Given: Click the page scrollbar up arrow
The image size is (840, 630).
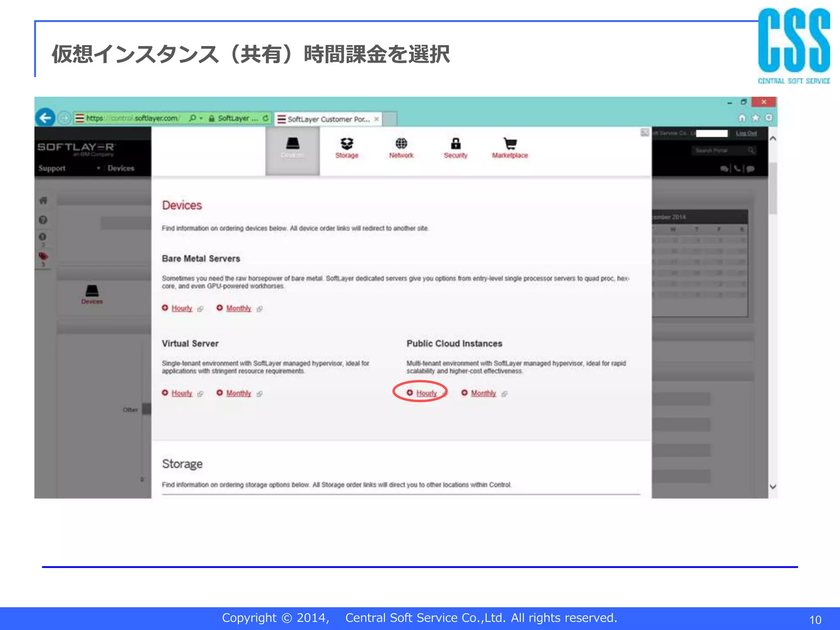Looking at the screenshot, I should pyautogui.click(x=773, y=139).
